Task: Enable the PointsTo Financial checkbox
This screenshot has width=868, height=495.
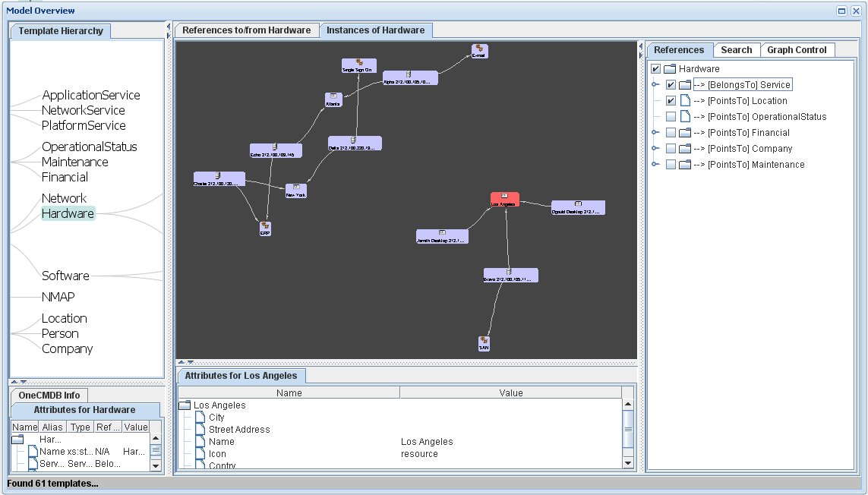Action: pyautogui.click(x=671, y=133)
